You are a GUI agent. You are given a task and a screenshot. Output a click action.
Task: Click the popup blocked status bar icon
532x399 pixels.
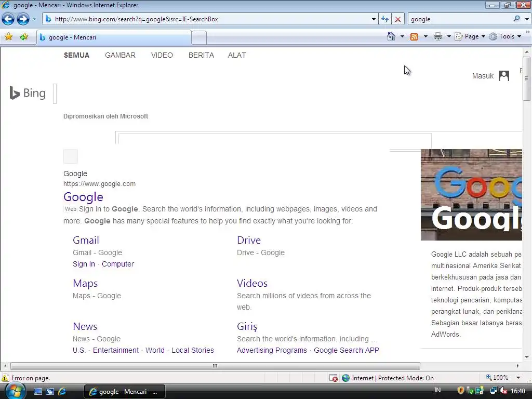click(x=333, y=378)
